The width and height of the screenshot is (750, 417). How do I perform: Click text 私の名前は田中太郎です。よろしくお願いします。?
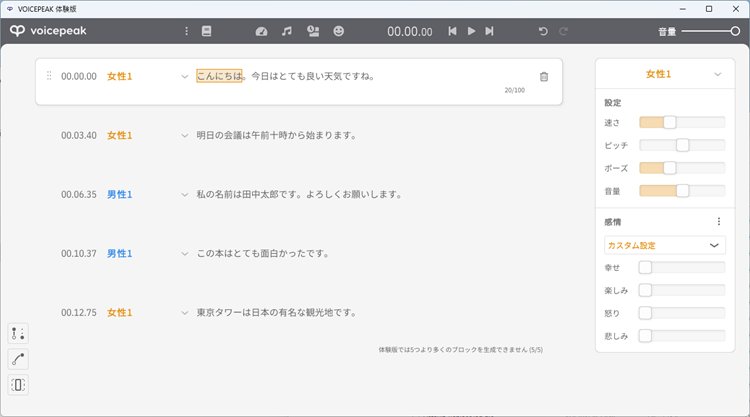[299, 194]
